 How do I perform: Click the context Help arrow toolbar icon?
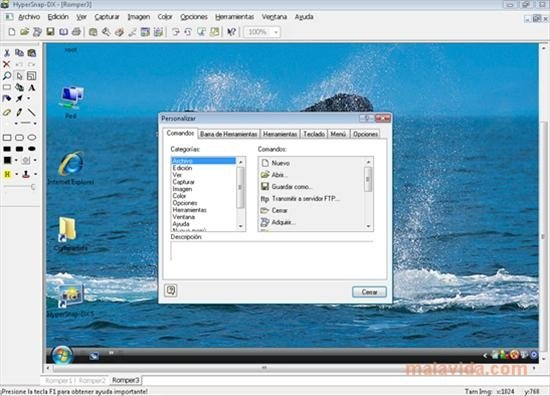pyautogui.click(x=231, y=32)
